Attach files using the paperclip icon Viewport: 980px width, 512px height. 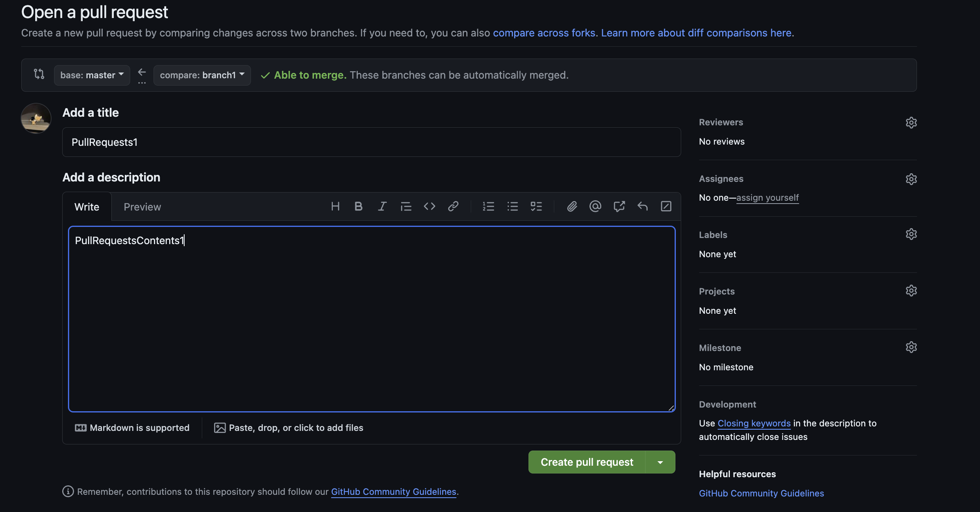pyautogui.click(x=572, y=206)
